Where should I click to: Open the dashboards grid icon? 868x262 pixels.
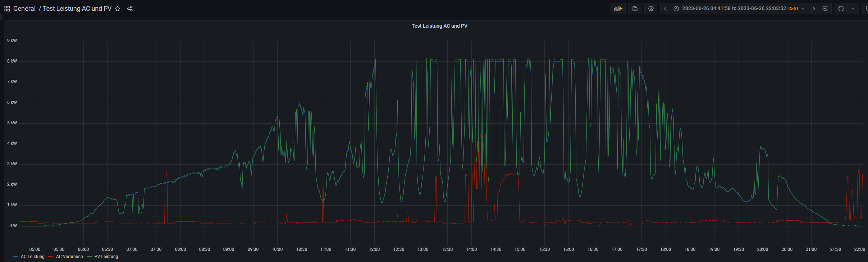[7, 9]
